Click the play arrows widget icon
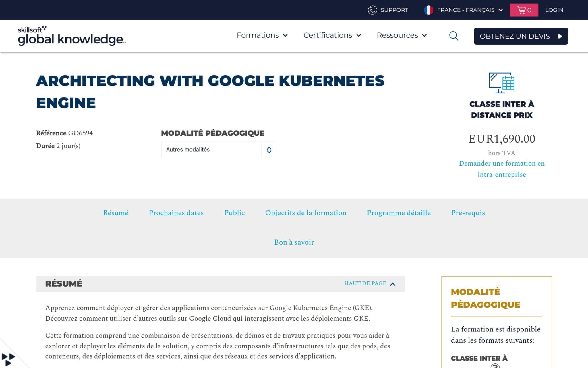 pyautogui.click(x=8, y=360)
